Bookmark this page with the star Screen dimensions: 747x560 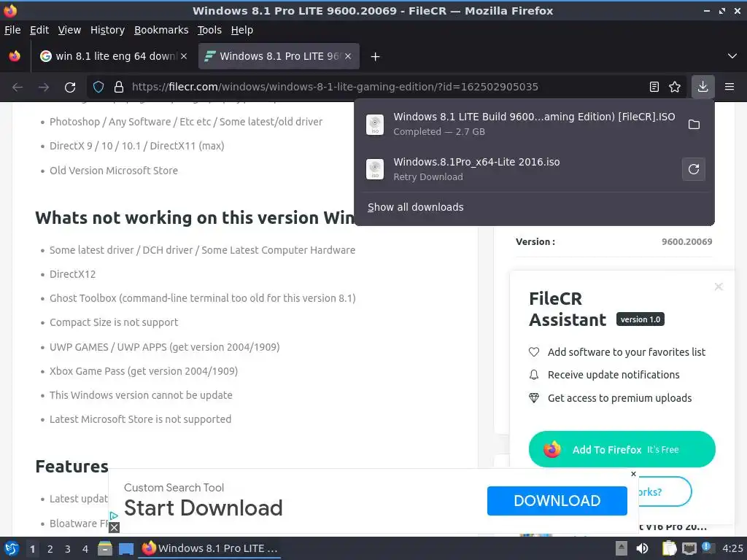point(675,87)
